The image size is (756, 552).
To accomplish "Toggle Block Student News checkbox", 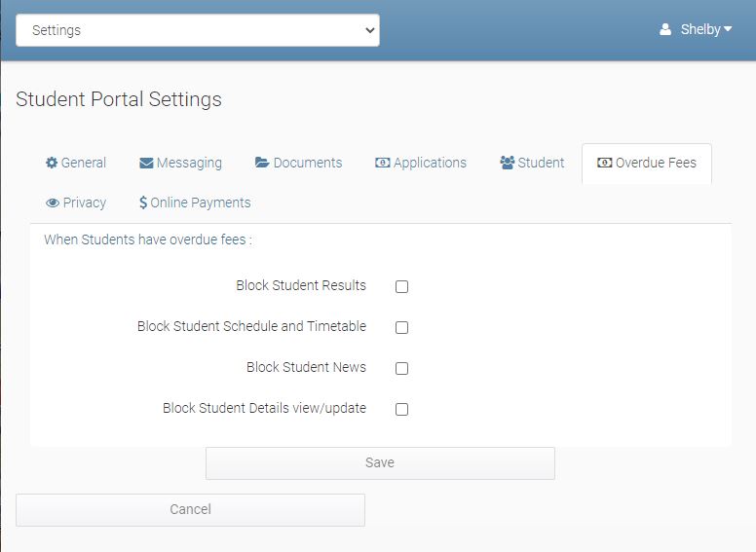I will [x=401, y=368].
